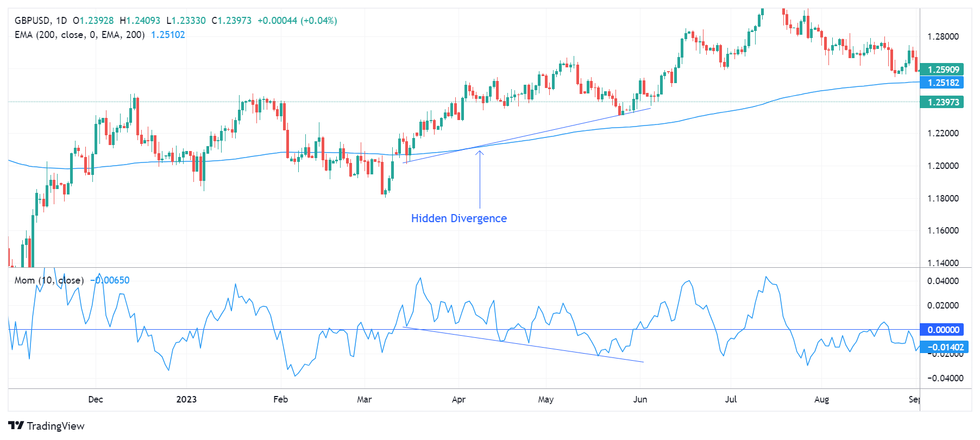Image resolution: width=980 pixels, height=440 pixels.
Task: Click the Hidden Divergence annotation text
Action: pyautogui.click(x=459, y=218)
